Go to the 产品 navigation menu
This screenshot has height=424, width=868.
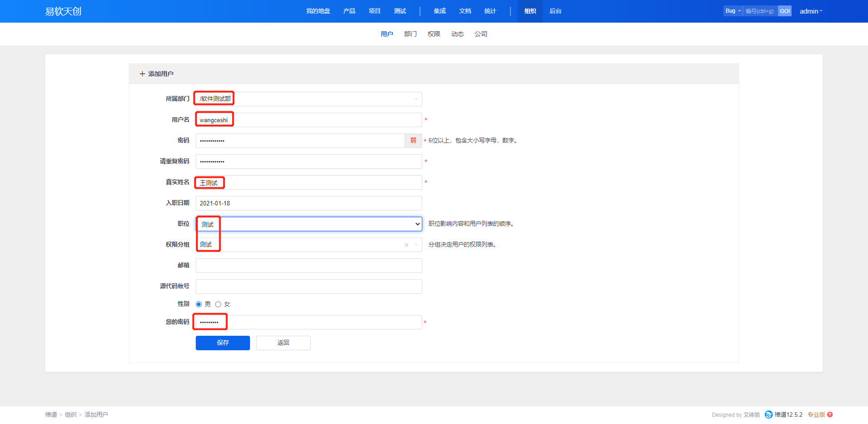349,11
